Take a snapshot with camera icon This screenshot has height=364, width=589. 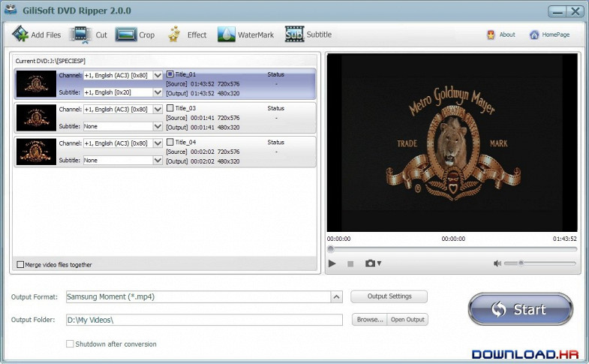[370, 263]
